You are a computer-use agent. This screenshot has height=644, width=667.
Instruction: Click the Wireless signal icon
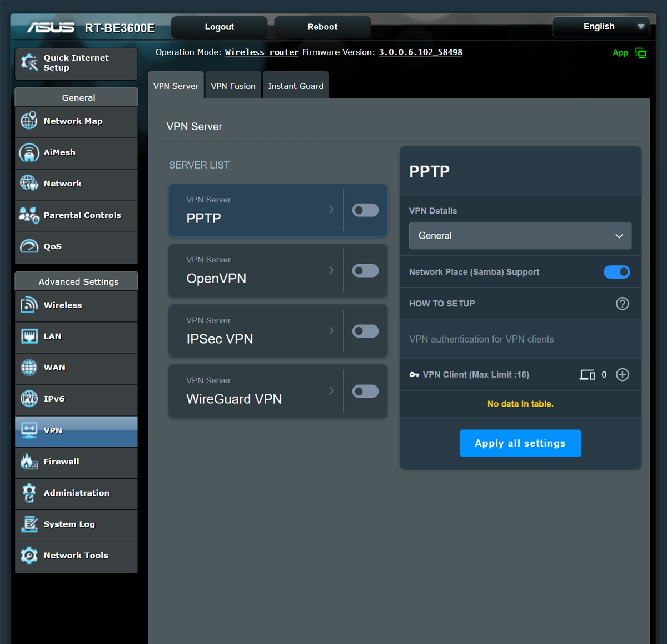[29, 305]
